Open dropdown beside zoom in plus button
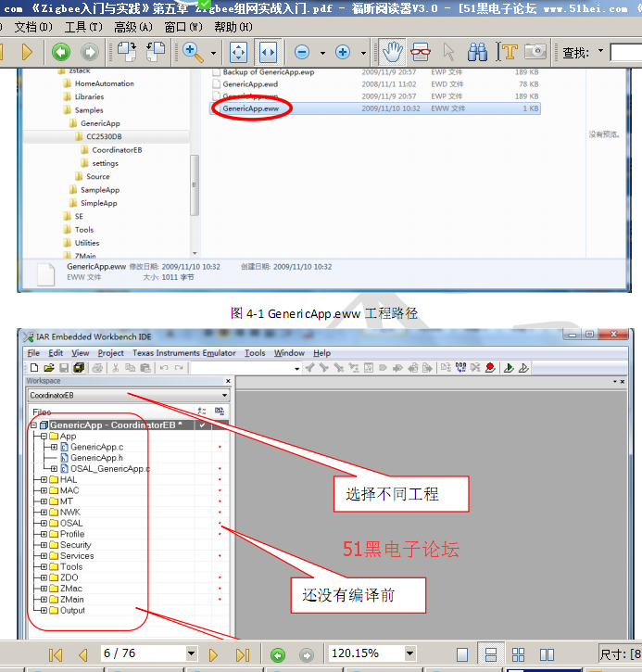Viewport: 642px width, 672px height. 363,53
